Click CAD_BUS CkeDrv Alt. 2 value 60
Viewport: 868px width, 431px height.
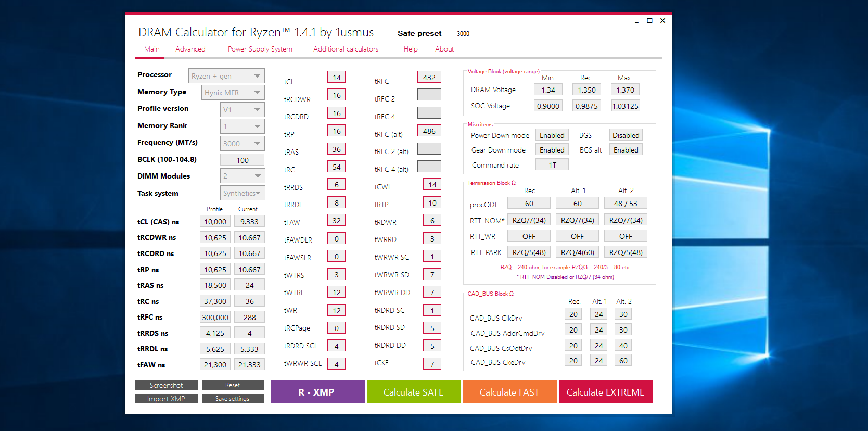pos(623,361)
